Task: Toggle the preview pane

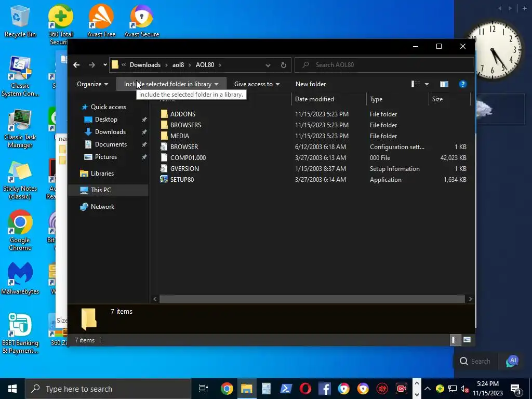Action: coord(444,84)
